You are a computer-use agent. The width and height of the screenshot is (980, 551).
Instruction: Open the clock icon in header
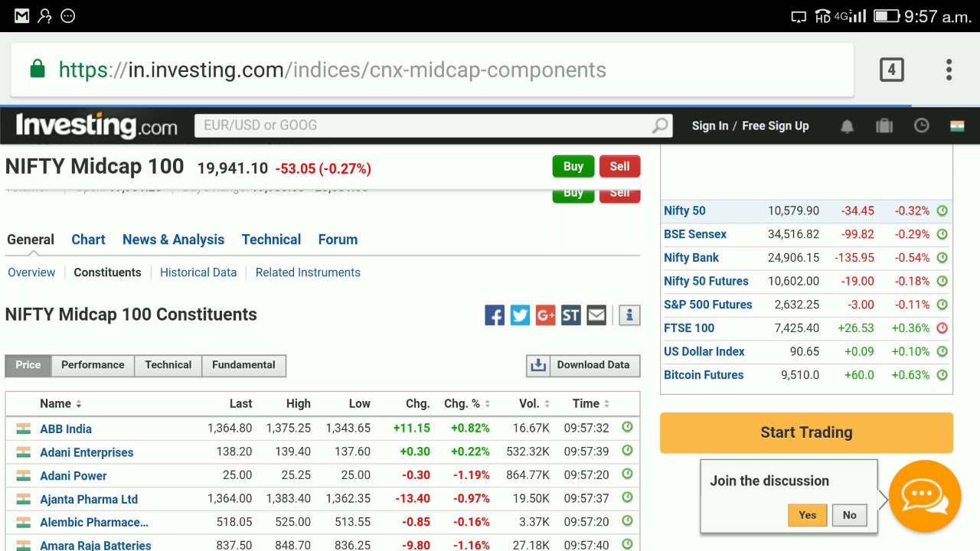(x=921, y=126)
